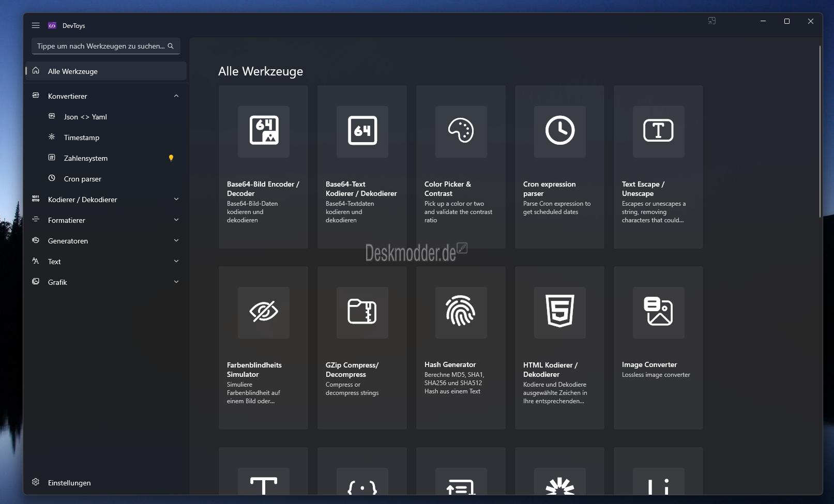
Task: Click 'Parse Cron expression to get scheduled dates'
Action: pos(557,208)
